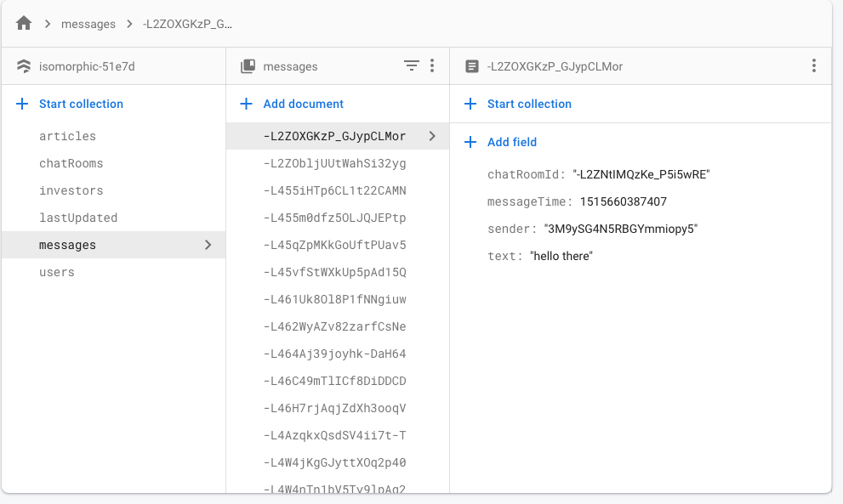The height and width of the screenshot is (504, 843).
Task: Open the messages collection three-dot menu
Action: (432, 65)
